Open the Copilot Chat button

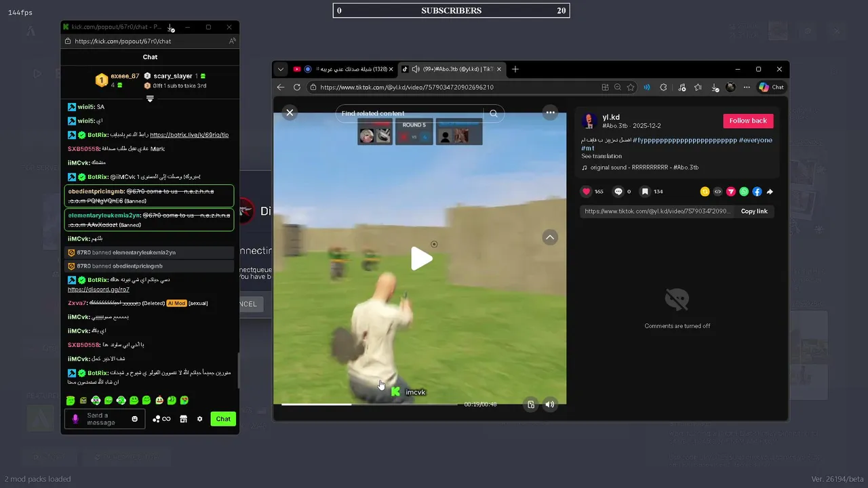pyautogui.click(x=772, y=87)
